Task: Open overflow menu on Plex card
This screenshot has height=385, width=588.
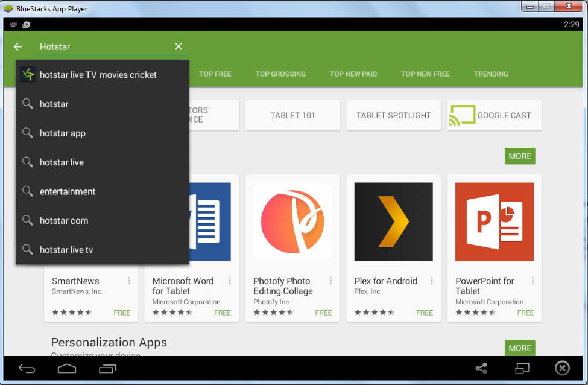Action: (432, 281)
